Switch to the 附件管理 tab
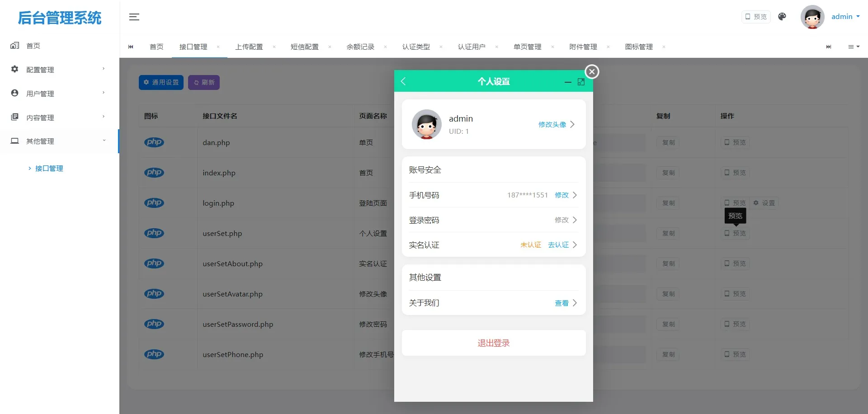Image resolution: width=868 pixels, height=414 pixels. click(x=583, y=47)
